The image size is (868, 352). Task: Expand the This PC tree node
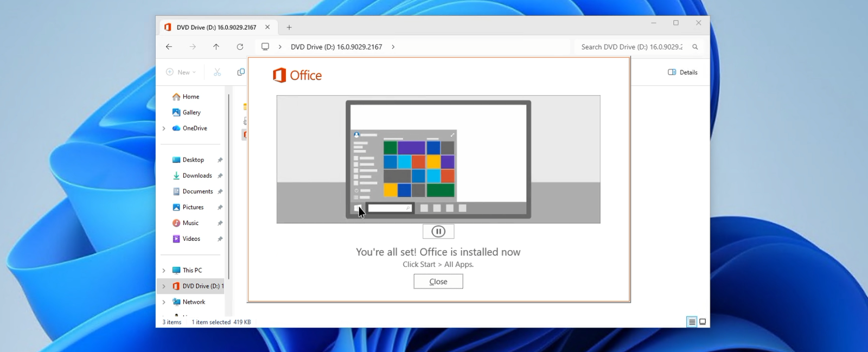tap(164, 270)
